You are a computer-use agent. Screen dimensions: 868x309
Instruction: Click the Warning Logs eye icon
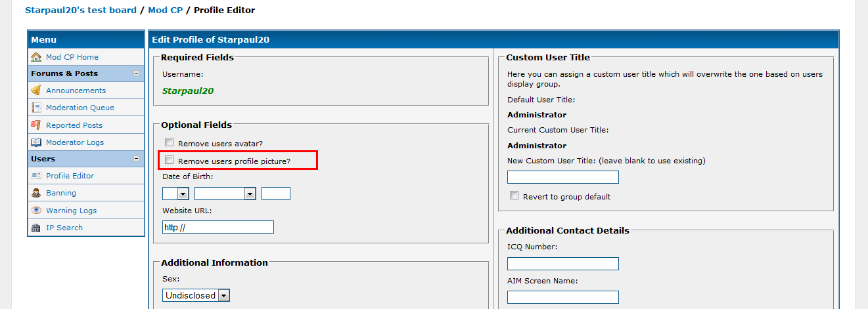point(36,211)
